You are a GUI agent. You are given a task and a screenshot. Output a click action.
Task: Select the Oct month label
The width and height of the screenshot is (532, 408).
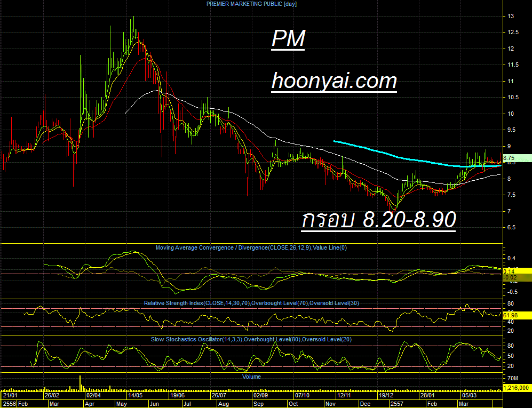point(293,404)
